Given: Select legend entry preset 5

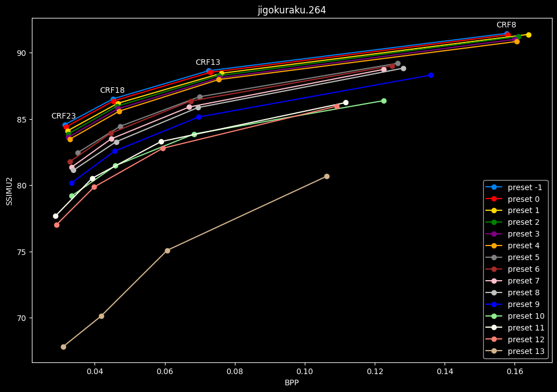Looking at the screenshot, I should (512, 257).
